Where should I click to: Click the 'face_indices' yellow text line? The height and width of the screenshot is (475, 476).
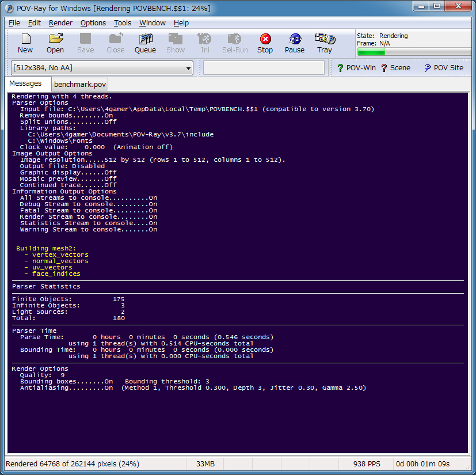(56, 273)
